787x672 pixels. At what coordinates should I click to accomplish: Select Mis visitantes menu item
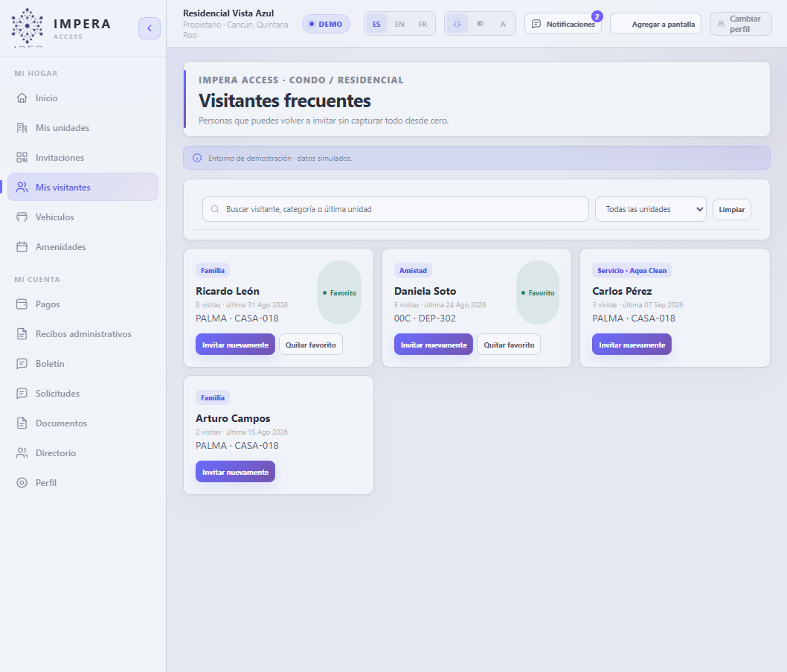click(83, 187)
